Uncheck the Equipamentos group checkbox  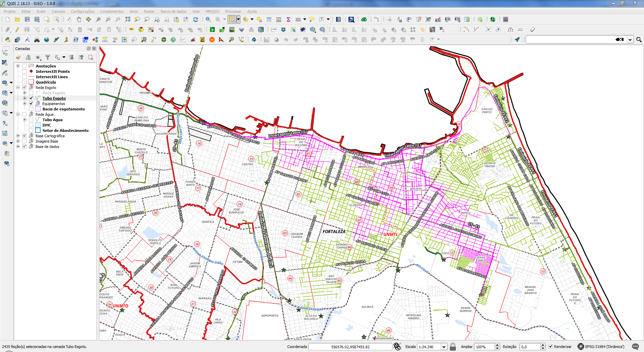[31, 104]
